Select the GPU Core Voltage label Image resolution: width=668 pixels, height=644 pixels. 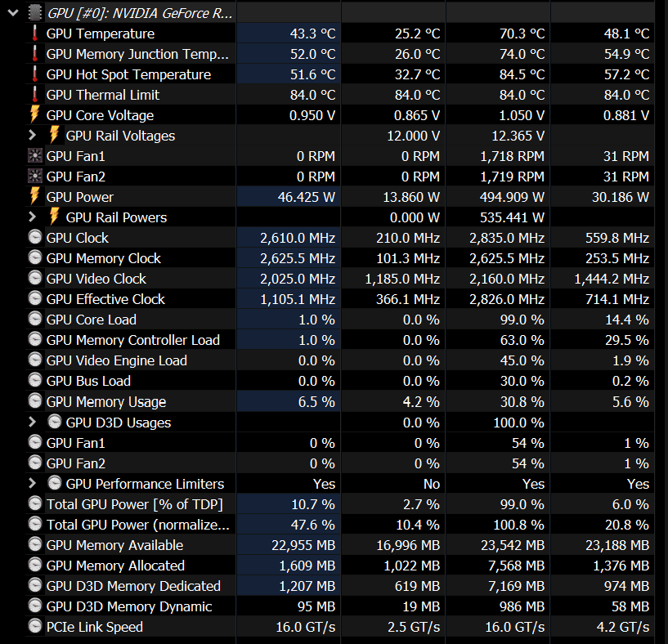click(x=100, y=115)
